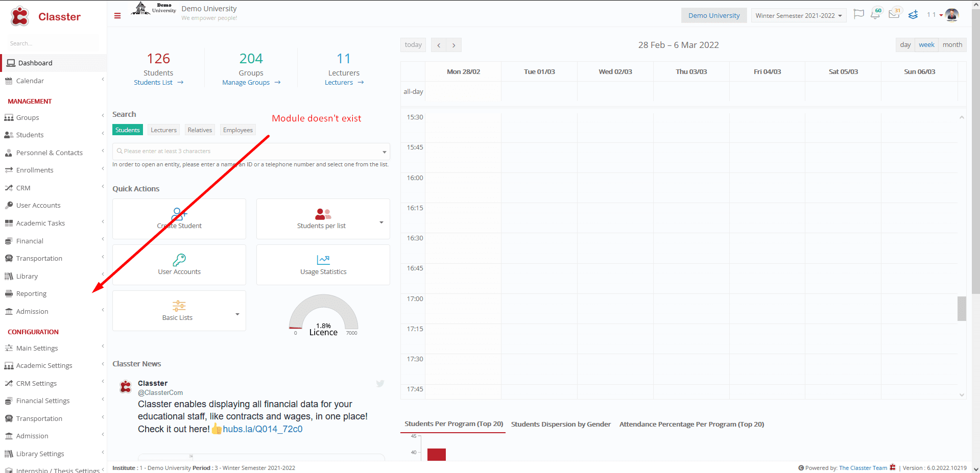Click the Classter logo icon

(x=20, y=16)
